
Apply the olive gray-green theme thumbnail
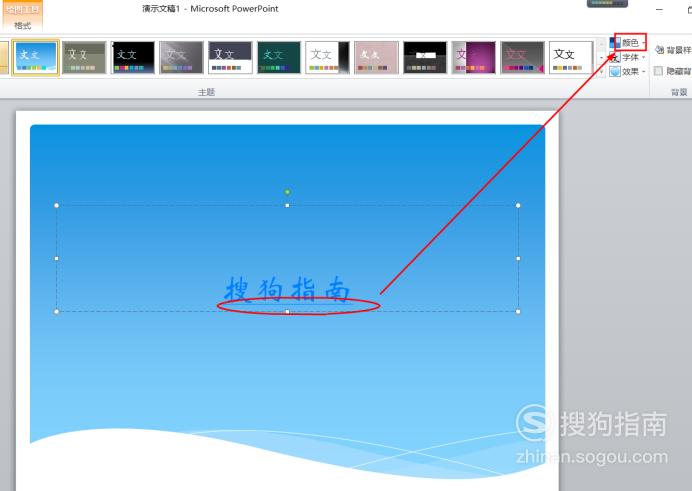(x=84, y=57)
